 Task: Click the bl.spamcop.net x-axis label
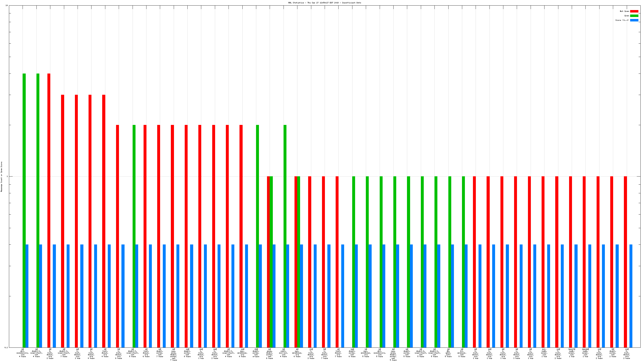coord(462,353)
